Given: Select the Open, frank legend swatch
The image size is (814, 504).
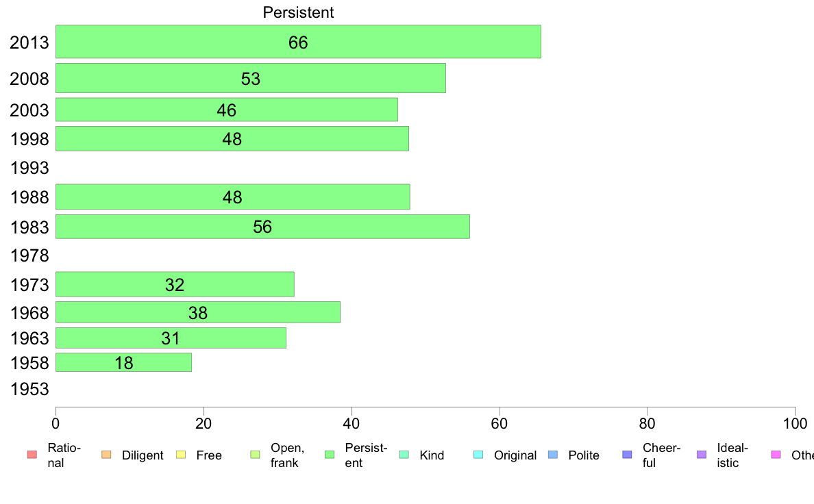Looking at the screenshot, I should (255, 455).
